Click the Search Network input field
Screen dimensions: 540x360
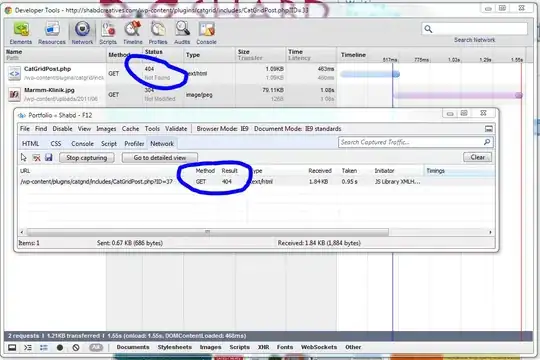(475, 29)
